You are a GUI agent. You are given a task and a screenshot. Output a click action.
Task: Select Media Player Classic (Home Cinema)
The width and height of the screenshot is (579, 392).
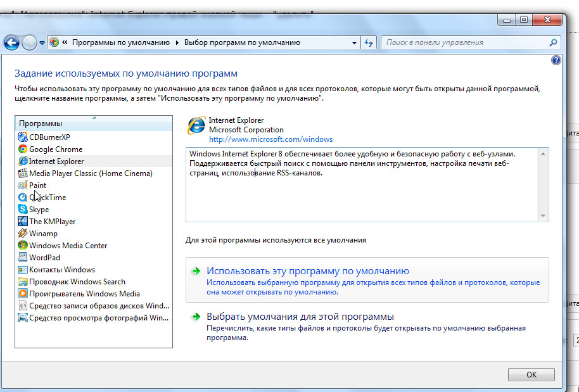click(x=94, y=173)
